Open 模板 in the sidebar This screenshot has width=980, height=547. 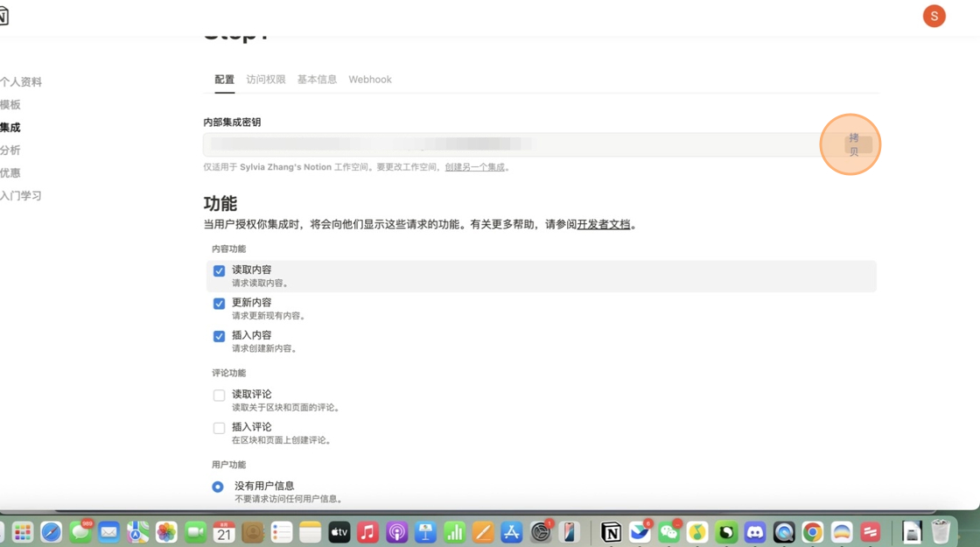pyautogui.click(x=10, y=104)
